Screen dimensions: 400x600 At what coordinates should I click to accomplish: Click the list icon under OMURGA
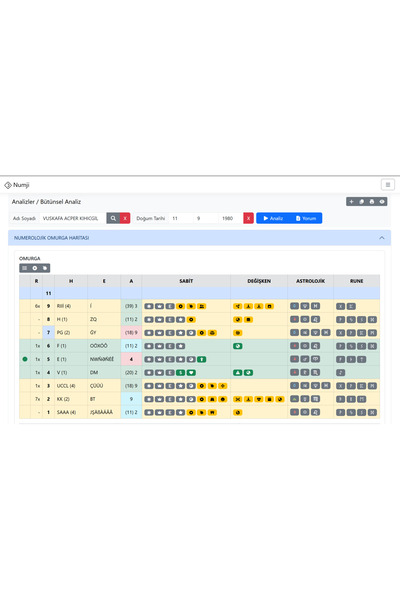tap(24, 268)
